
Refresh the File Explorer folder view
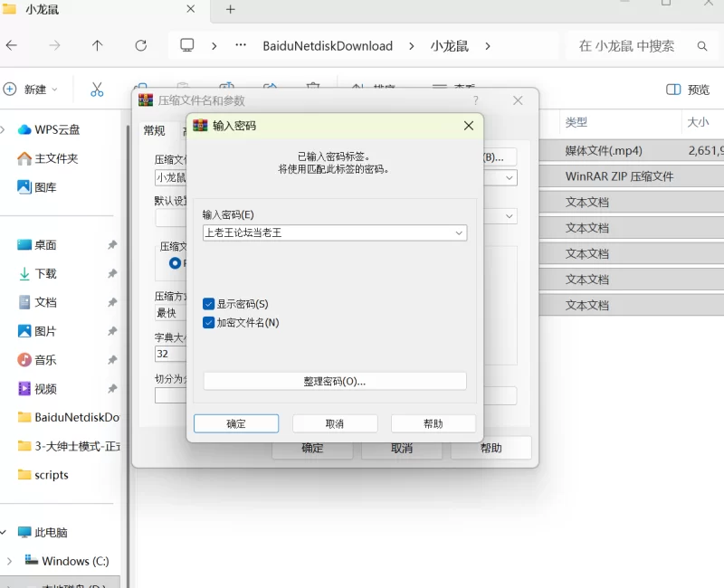coord(141,45)
